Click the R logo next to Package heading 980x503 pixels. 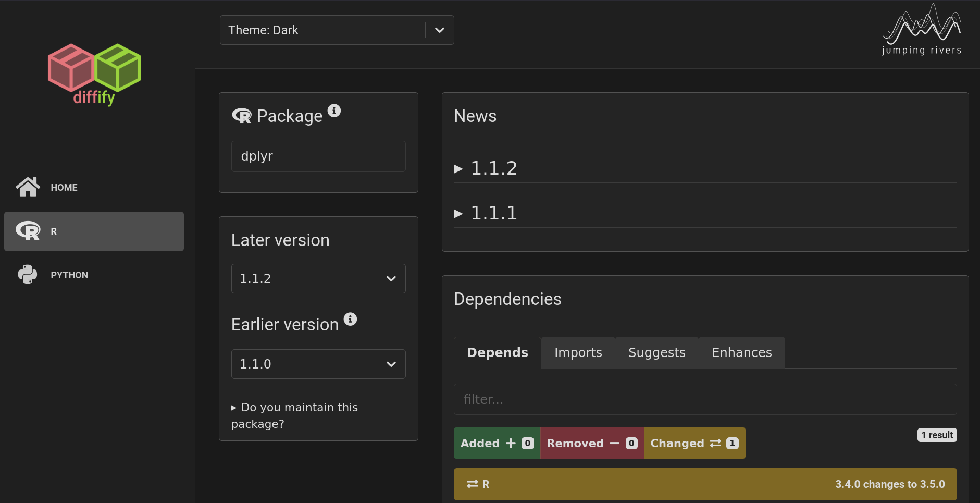[x=242, y=116]
